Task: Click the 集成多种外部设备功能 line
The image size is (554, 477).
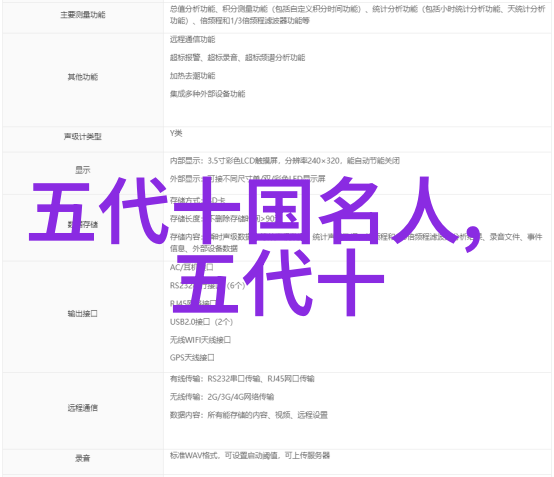Action: [207, 94]
